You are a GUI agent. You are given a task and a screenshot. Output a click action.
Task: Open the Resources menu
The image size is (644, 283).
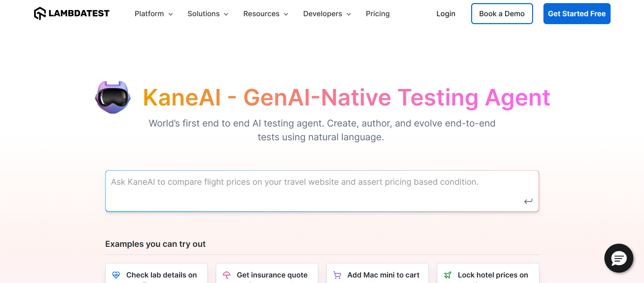(261, 14)
